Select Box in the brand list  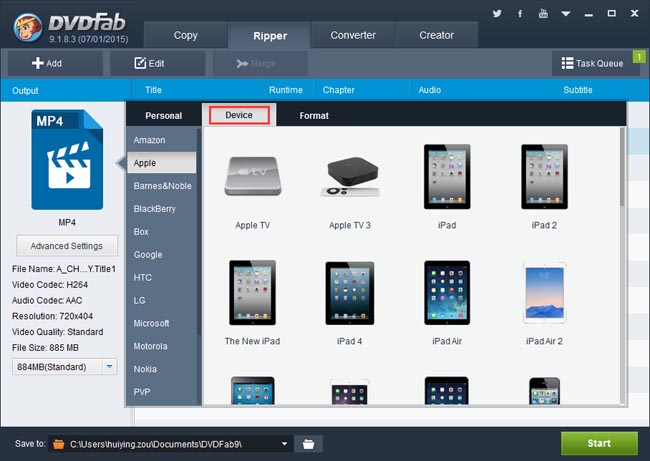pos(161,232)
